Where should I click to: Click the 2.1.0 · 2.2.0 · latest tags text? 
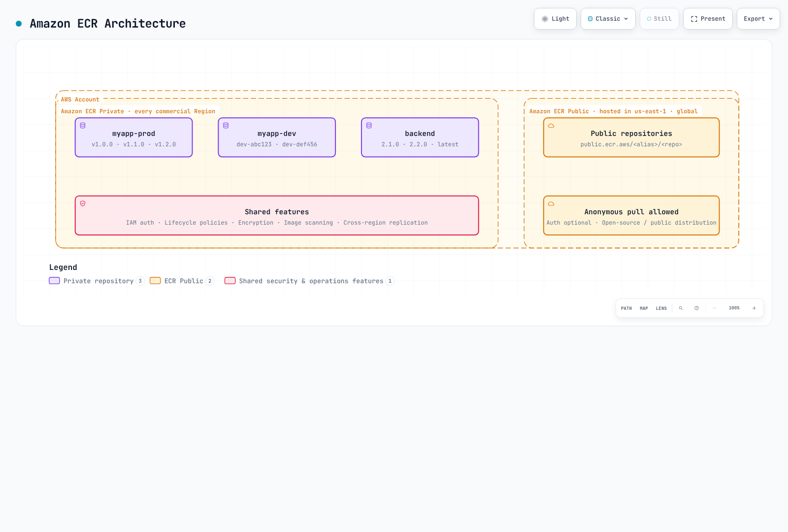[x=420, y=144]
